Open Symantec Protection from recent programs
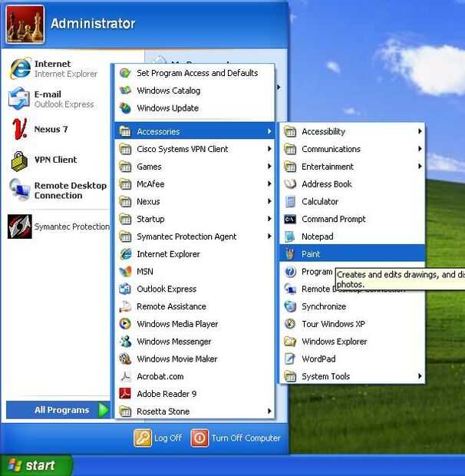The image size is (465, 476). [x=58, y=226]
